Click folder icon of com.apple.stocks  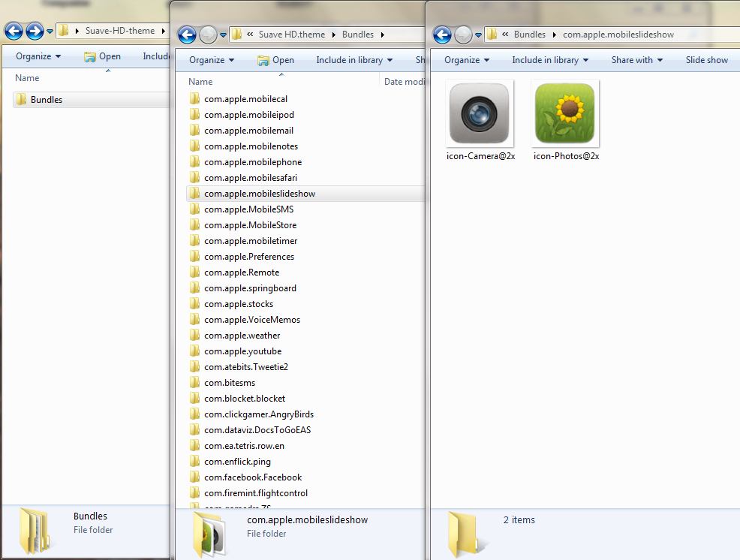[x=194, y=303]
